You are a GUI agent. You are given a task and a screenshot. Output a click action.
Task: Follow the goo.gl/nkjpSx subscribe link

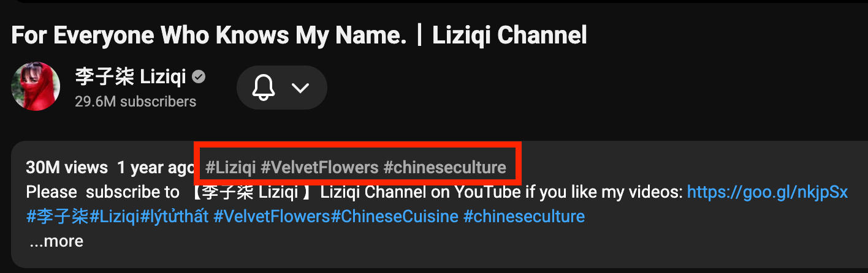pyautogui.click(x=767, y=192)
